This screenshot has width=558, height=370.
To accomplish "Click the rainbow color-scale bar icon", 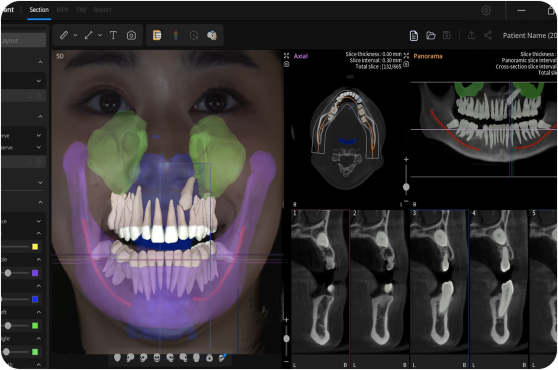I will (x=175, y=35).
